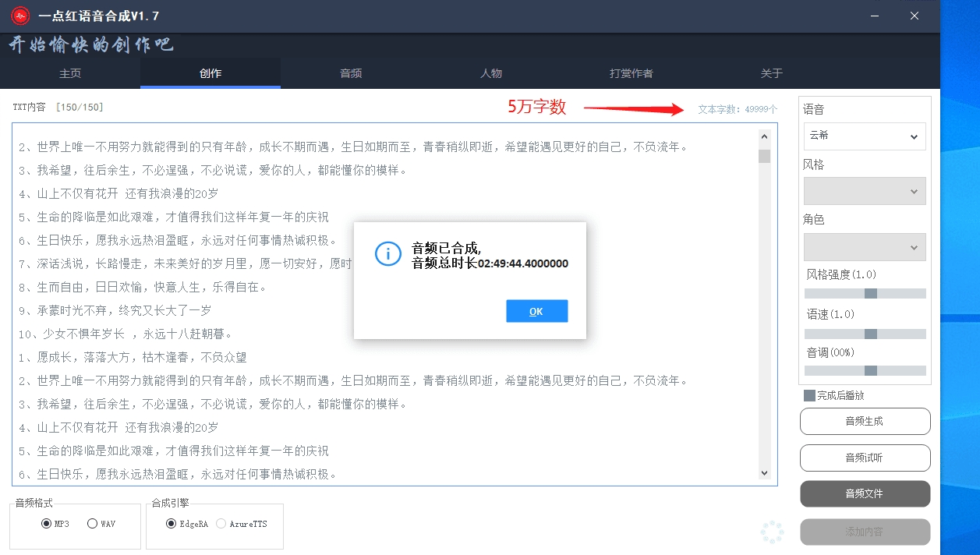This screenshot has width=980, height=555.
Task: Expand the 角色 dropdown
Action: point(865,247)
